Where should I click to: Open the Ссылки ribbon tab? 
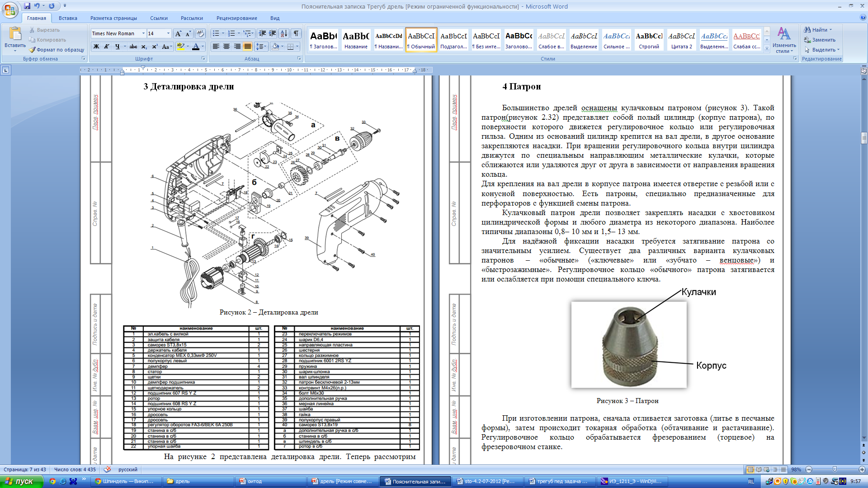tap(159, 18)
